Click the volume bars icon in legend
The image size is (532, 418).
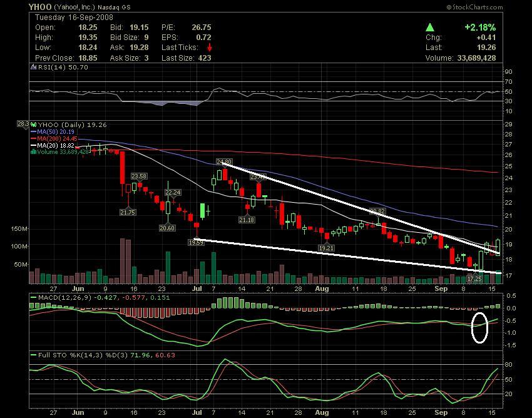click(x=34, y=151)
